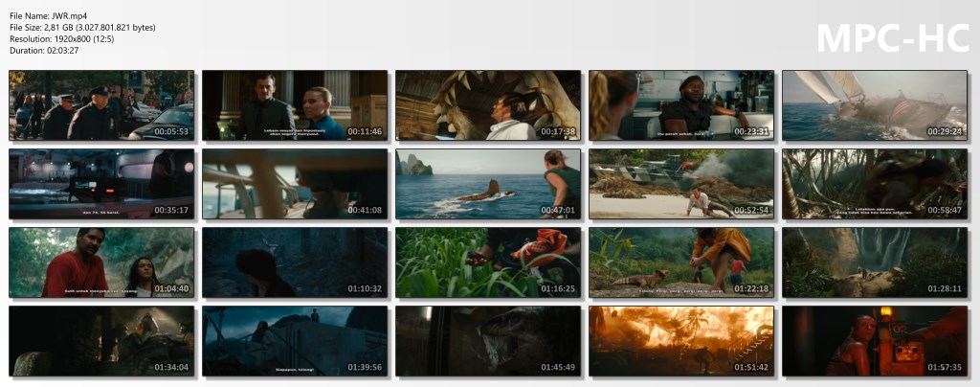
Task: Select the thumbnail timestamped 01:39:56
Action: 295,341
